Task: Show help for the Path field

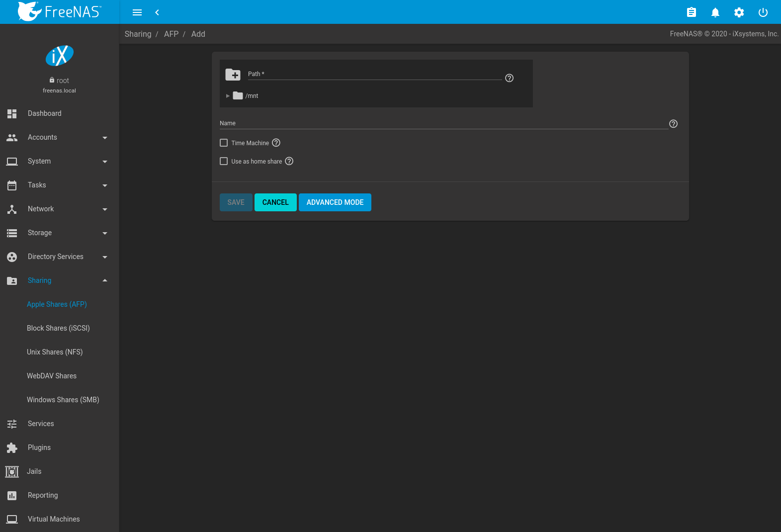Action: pos(509,78)
